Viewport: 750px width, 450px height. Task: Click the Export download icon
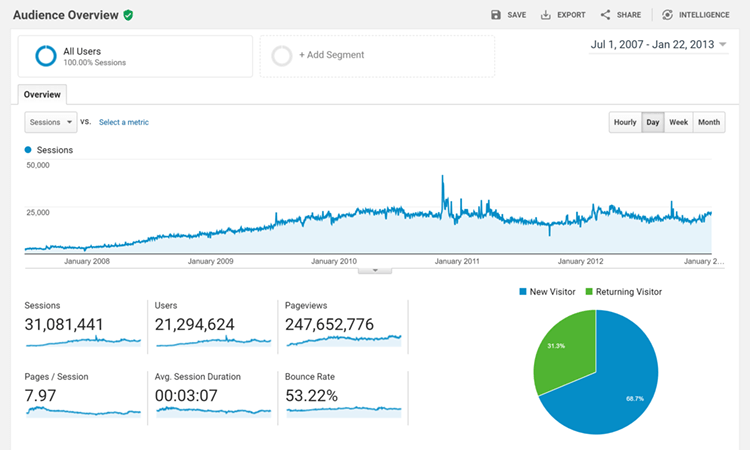point(546,15)
